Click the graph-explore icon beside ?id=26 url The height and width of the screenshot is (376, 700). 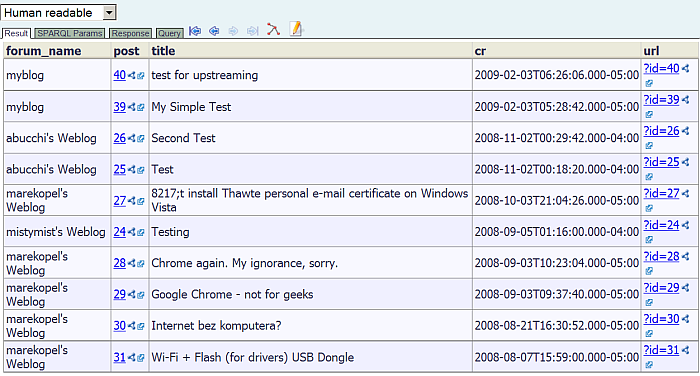point(685,131)
